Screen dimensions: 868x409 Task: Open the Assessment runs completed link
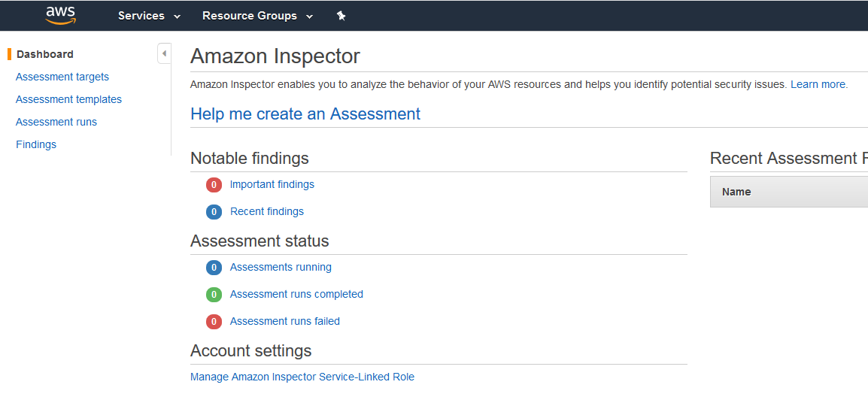click(296, 295)
